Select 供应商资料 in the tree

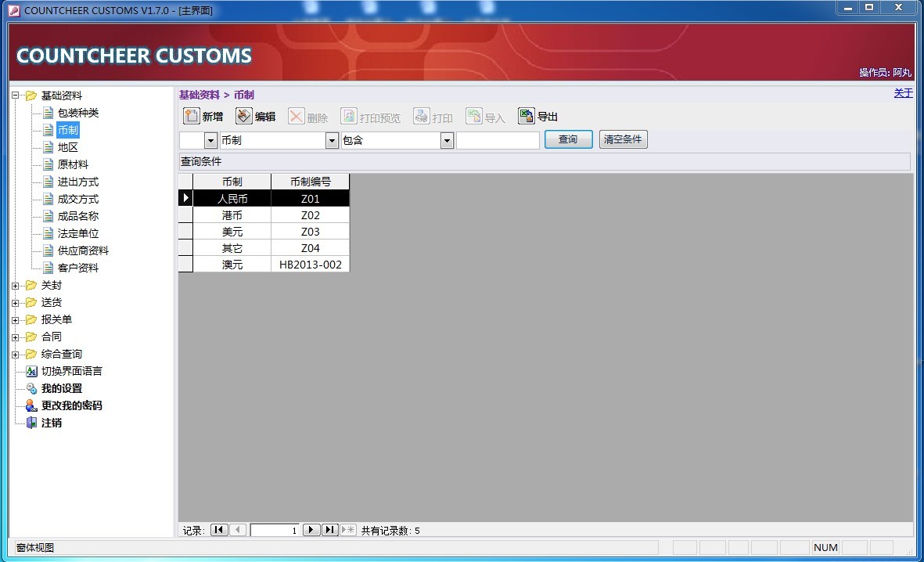pos(83,250)
